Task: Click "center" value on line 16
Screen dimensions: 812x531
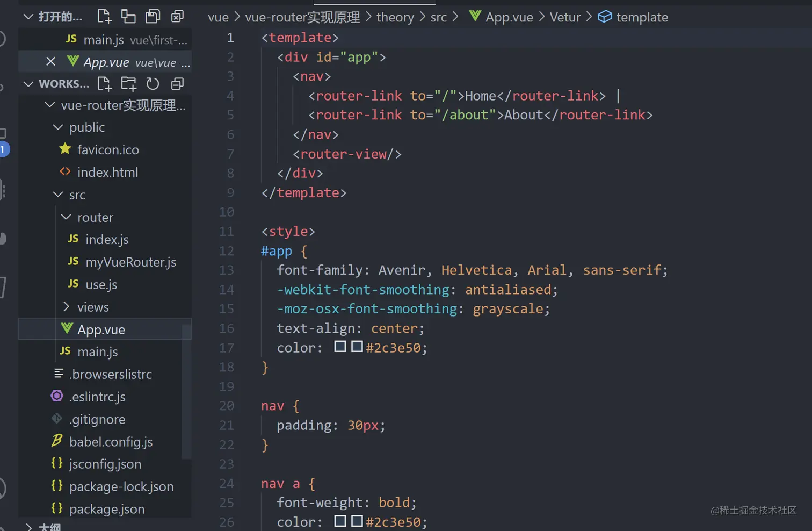Action: pos(394,328)
